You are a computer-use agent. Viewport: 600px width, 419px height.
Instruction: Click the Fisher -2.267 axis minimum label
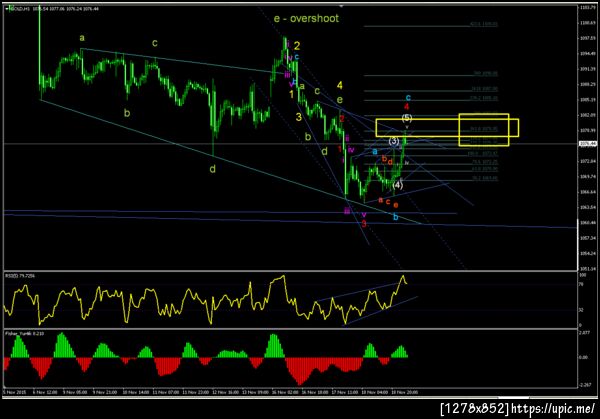[x=585, y=385]
